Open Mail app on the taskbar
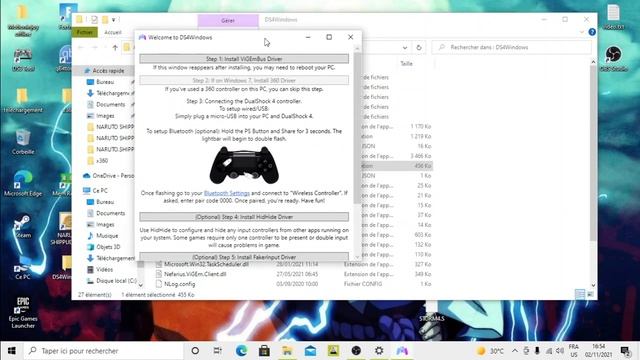 (x=310, y=351)
